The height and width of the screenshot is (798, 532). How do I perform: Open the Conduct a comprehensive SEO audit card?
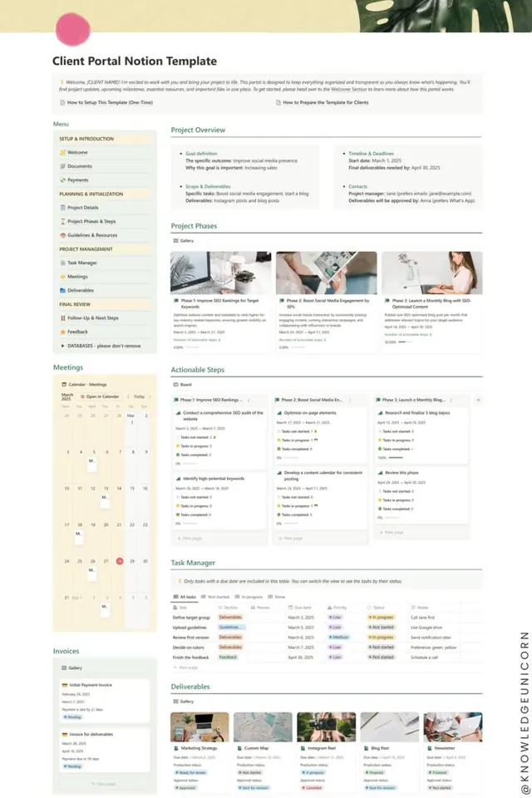(x=219, y=437)
